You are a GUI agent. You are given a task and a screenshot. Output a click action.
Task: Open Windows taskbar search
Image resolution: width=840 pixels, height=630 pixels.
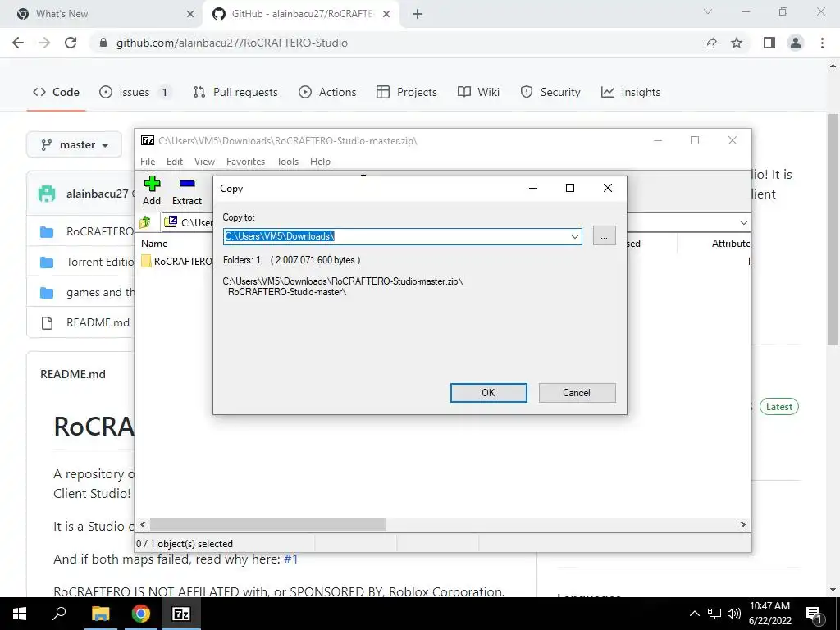59,614
